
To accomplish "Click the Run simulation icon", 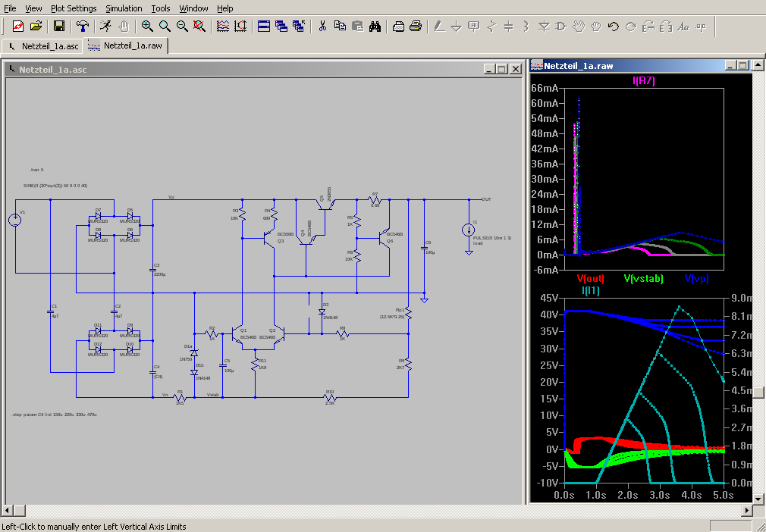I will (x=105, y=27).
